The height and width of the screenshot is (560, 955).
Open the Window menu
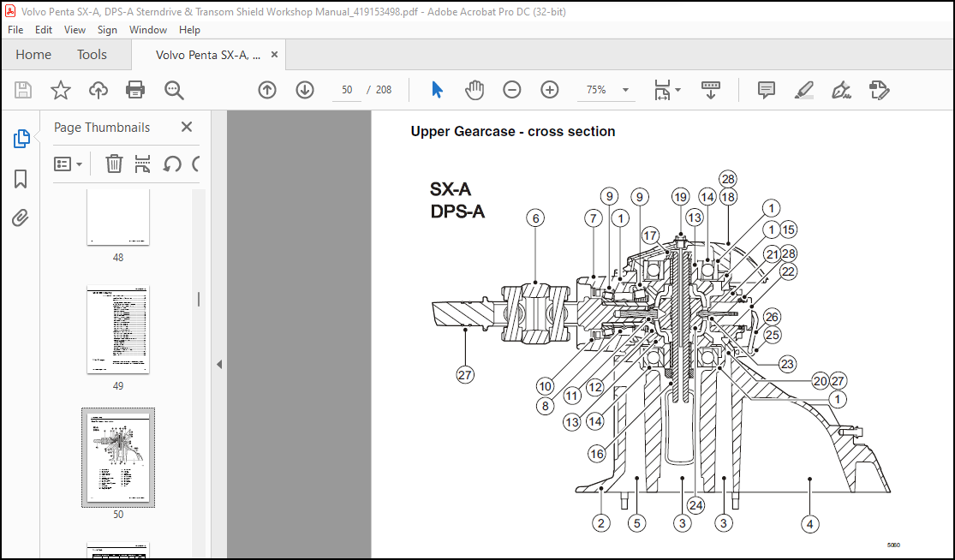pos(148,30)
